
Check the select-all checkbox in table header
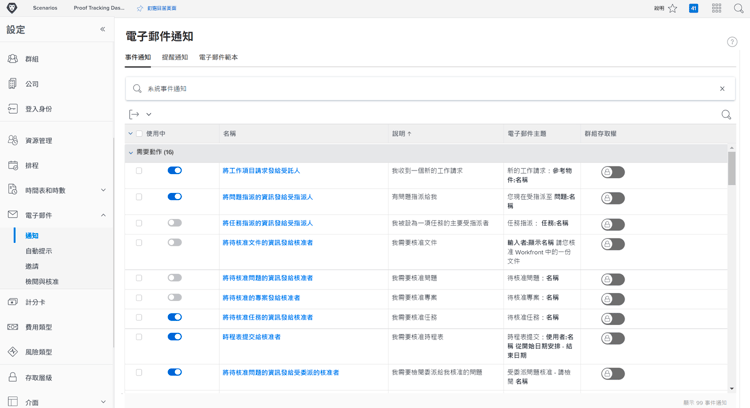tap(139, 133)
